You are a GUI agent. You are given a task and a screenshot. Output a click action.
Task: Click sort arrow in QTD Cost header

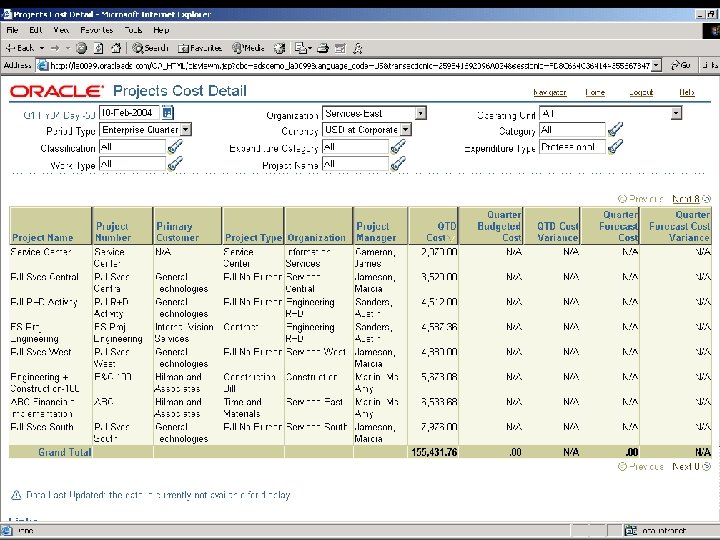click(x=450, y=238)
